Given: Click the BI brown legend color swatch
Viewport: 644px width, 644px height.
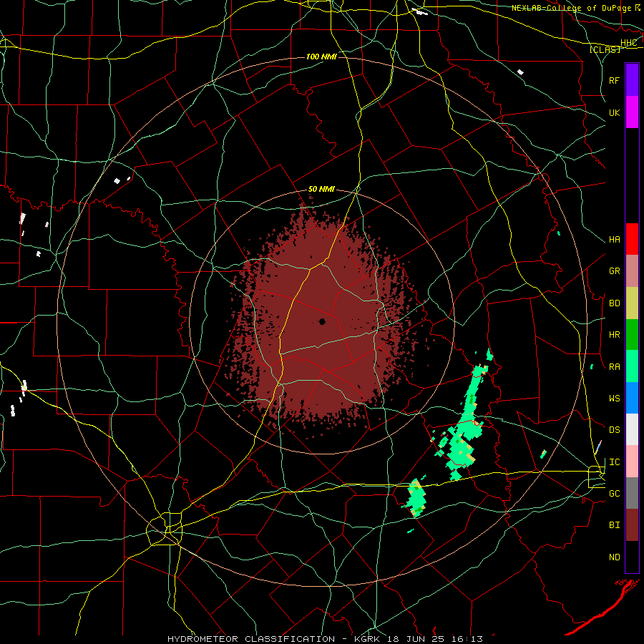Looking at the screenshot, I should (632, 525).
